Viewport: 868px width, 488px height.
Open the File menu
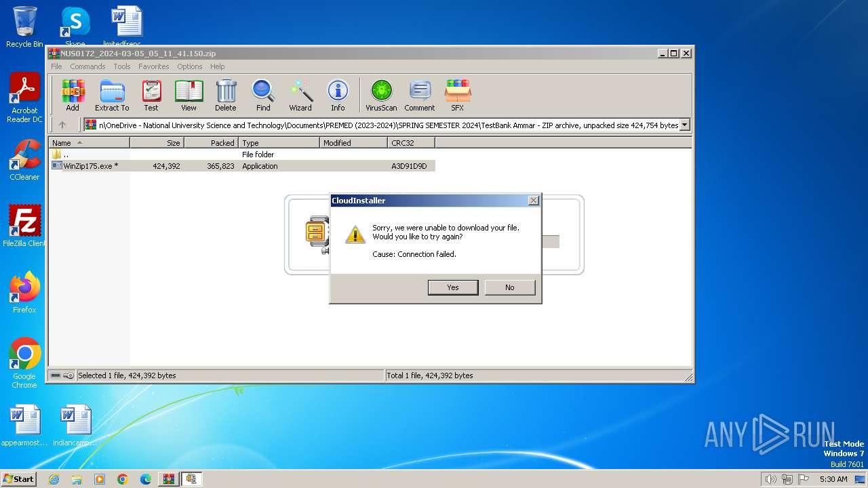click(56, 66)
